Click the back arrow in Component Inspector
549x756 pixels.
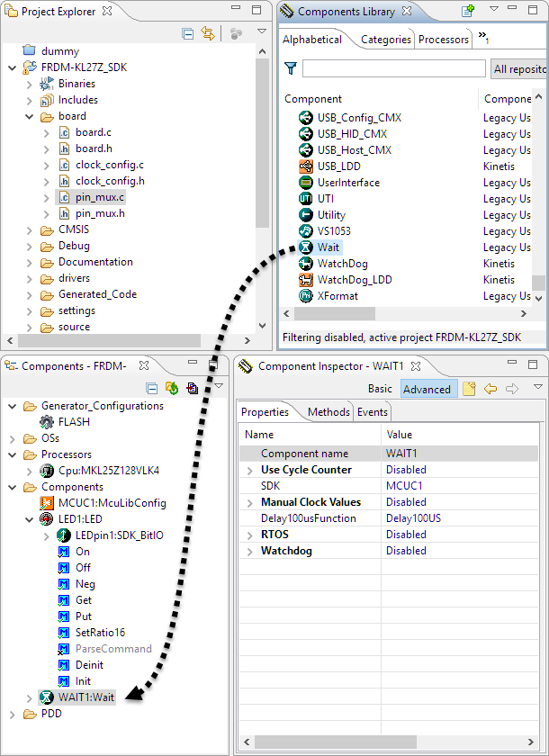click(x=490, y=389)
